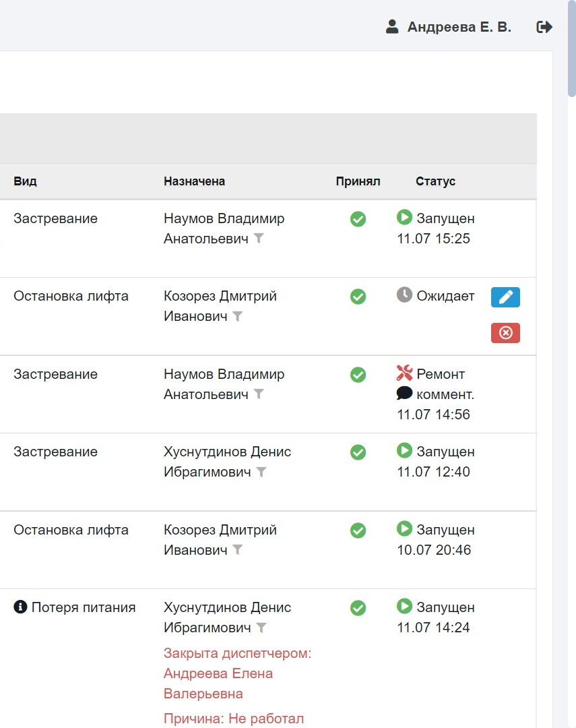Viewport: 576px width, 728px height.
Task: Click the logout icon next to Андреева Е. В.
Action: click(544, 27)
